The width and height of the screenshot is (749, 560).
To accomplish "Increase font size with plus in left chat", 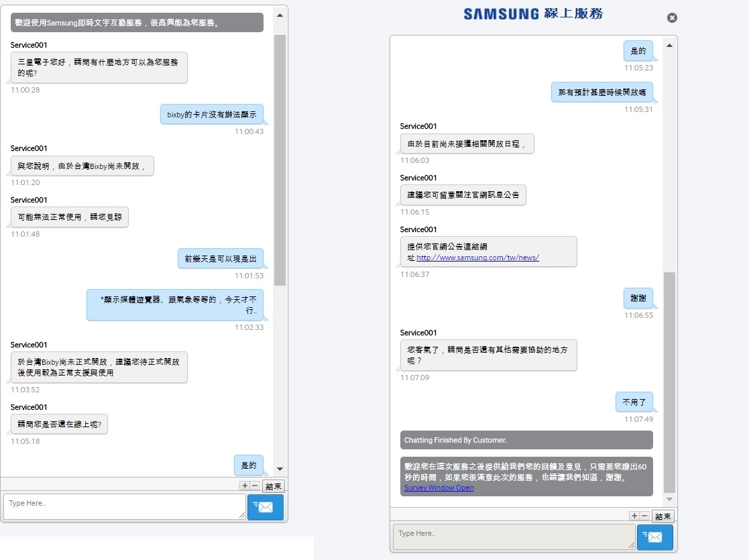I will coord(245,486).
